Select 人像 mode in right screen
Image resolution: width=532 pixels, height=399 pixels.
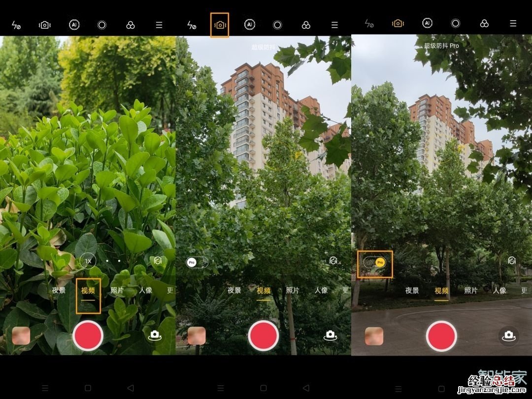point(499,291)
